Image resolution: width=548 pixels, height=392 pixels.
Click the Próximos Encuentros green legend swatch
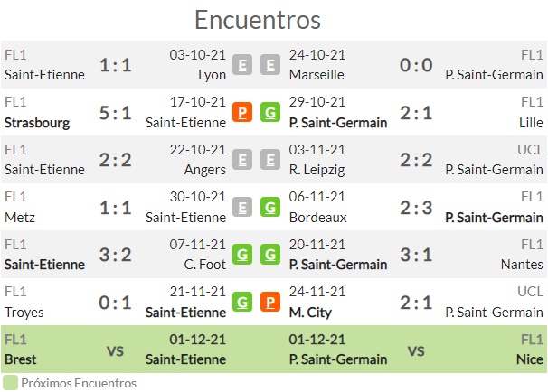point(10,383)
